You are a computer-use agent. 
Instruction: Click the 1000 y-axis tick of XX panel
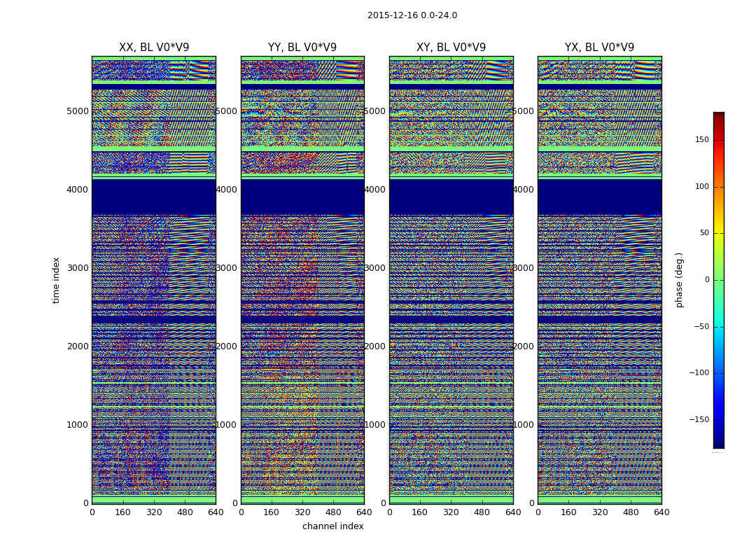(77, 425)
